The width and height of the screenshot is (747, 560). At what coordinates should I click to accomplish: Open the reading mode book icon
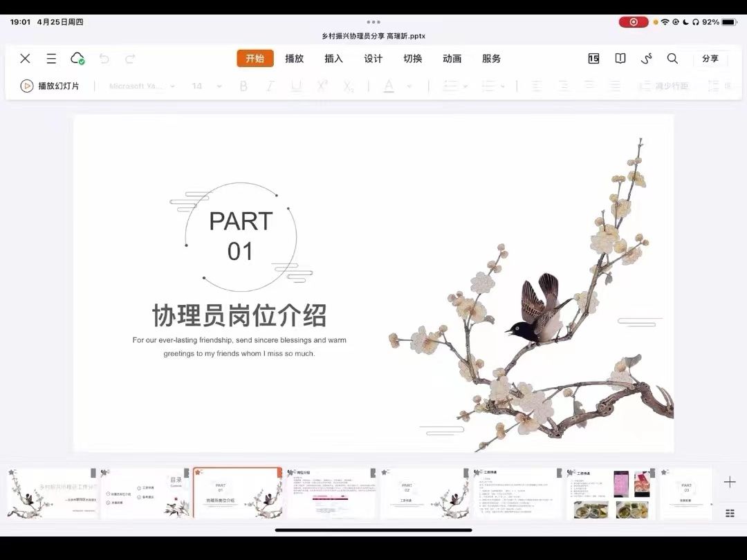click(x=620, y=59)
